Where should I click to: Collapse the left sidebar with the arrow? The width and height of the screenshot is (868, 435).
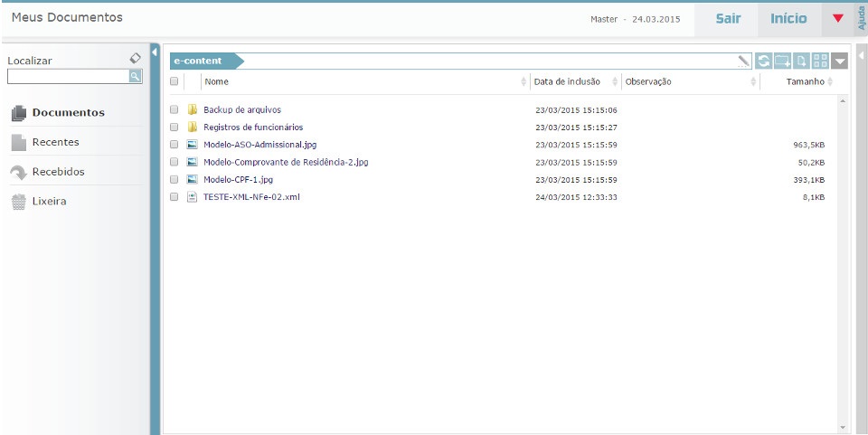click(x=155, y=51)
